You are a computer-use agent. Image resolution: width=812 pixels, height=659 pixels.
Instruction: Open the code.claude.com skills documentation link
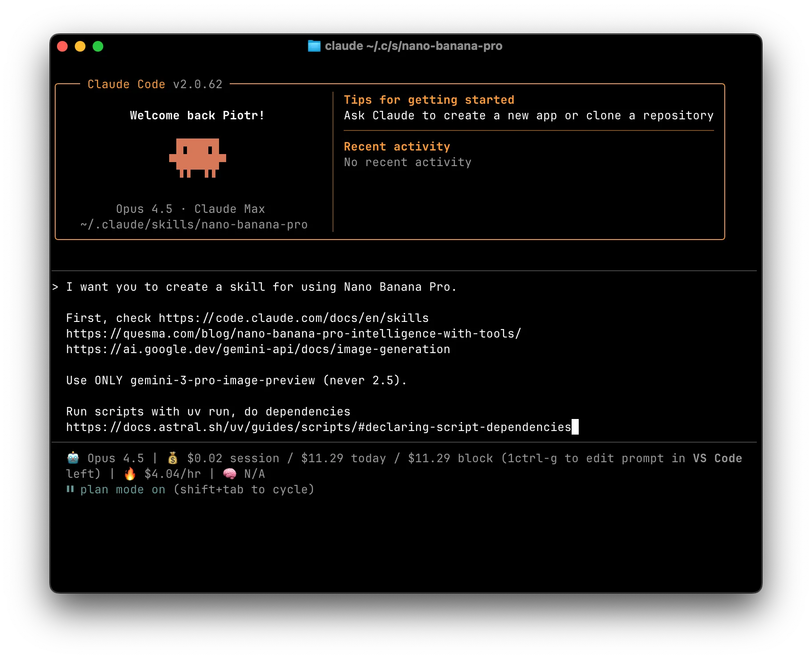293,317
